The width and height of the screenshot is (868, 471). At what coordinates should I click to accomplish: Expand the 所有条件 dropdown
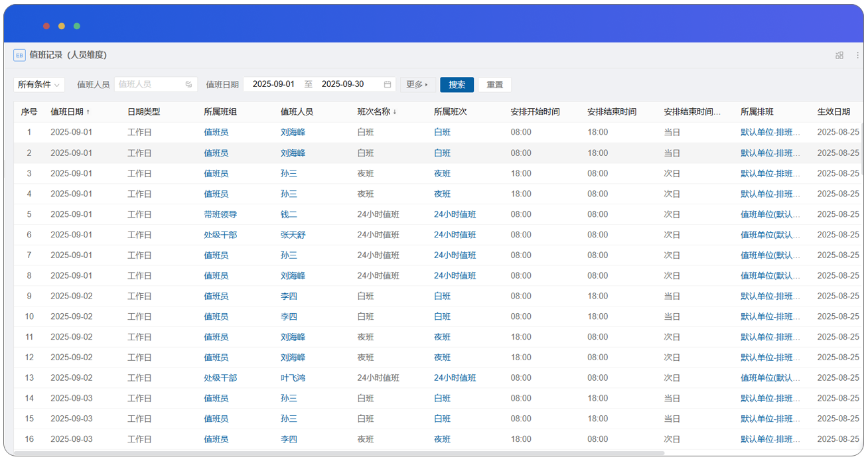tap(39, 85)
